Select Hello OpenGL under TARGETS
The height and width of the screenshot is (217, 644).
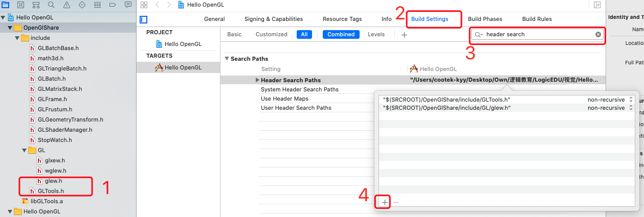(x=178, y=67)
